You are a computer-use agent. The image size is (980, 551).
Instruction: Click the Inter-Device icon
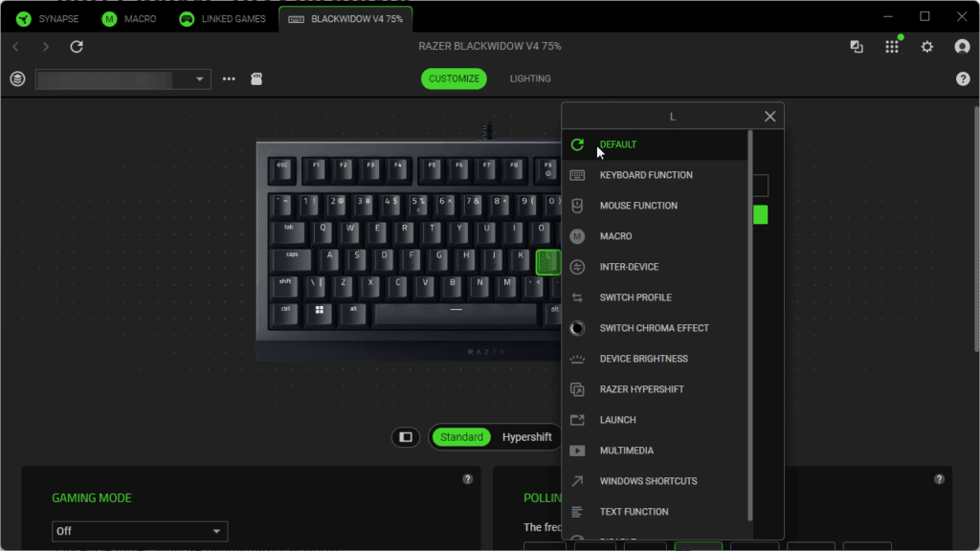click(577, 267)
